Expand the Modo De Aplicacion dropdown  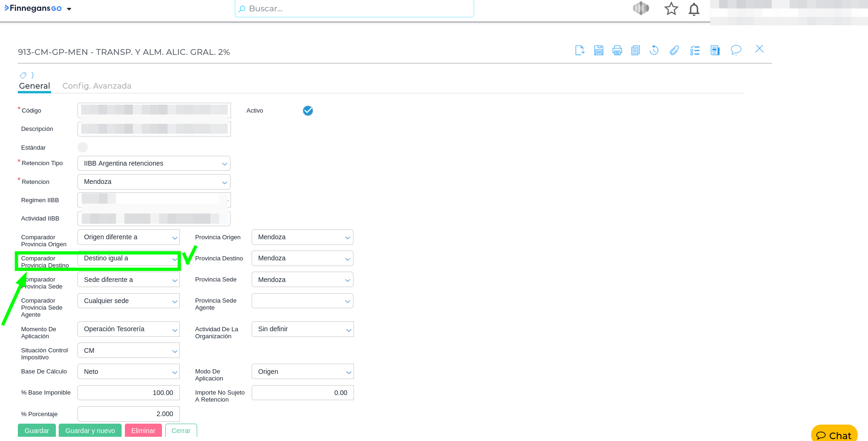302,372
